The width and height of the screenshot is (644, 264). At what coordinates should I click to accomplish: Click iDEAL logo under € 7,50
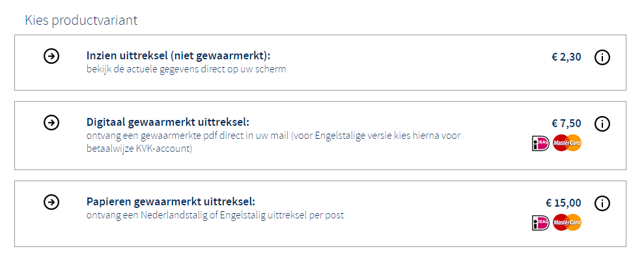tap(540, 143)
